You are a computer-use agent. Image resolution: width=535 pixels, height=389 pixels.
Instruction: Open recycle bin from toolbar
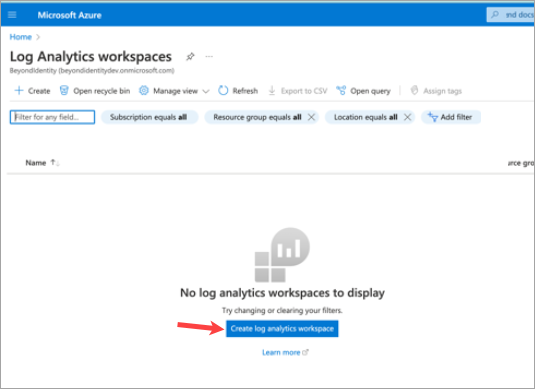[x=95, y=91]
